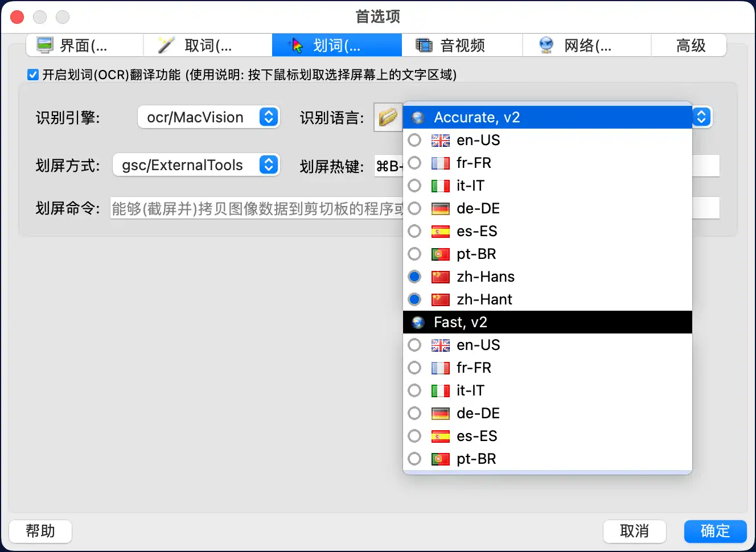The image size is (756, 552).
Task: Click the monitor icon on the 界面 tab
Action: 44,45
